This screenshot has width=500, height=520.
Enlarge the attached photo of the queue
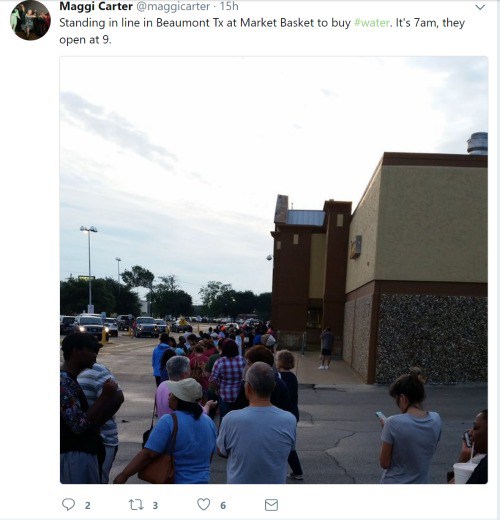click(x=274, y=270)
